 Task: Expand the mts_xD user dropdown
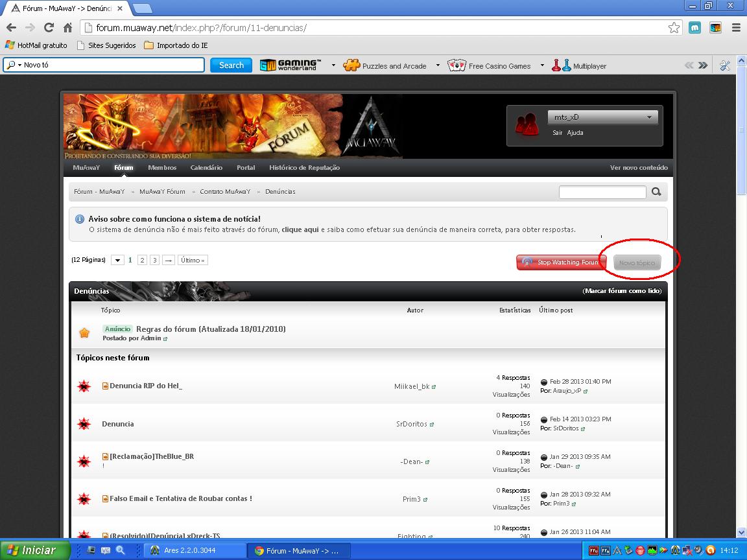[649, 117]
